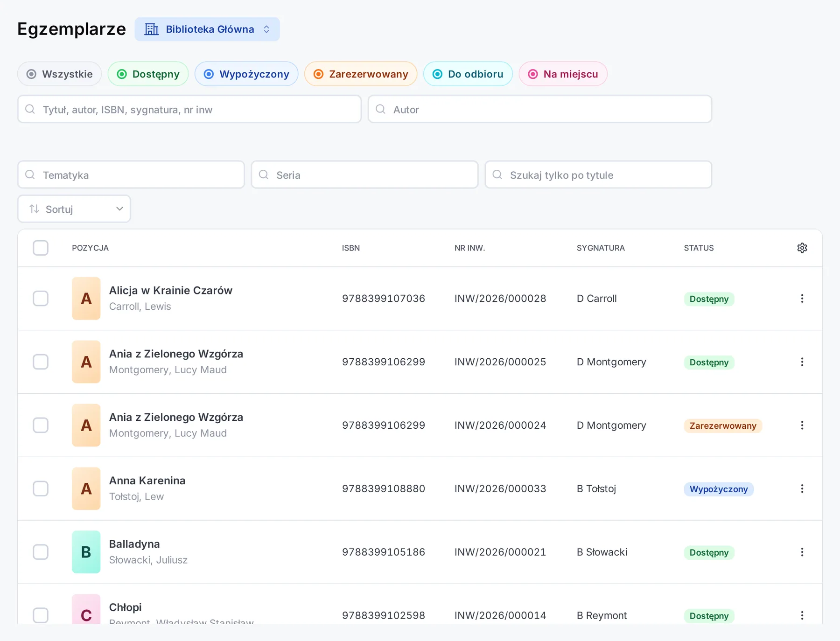Select the checkbox for Chłopi
The height and width of the screenshot is (641, 840).
click(41, 615)
